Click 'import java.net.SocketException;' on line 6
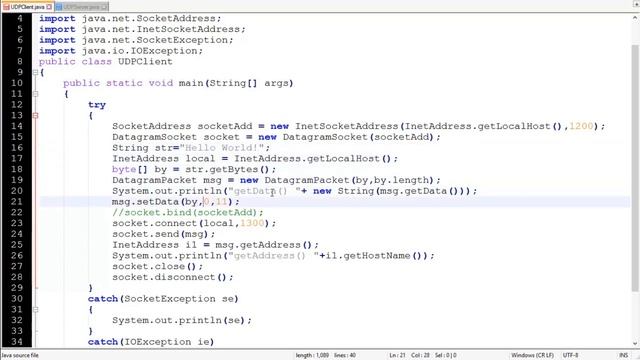The height and width of the screenshot is (360, 640). 136,40
